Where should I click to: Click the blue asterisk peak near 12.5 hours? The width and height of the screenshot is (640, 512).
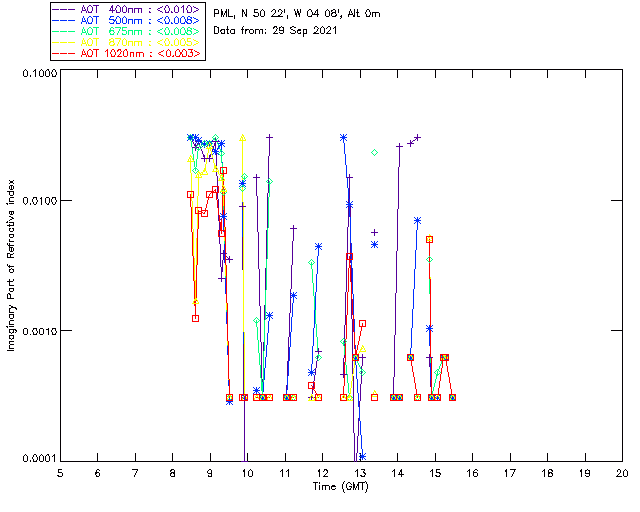(344, 138)
